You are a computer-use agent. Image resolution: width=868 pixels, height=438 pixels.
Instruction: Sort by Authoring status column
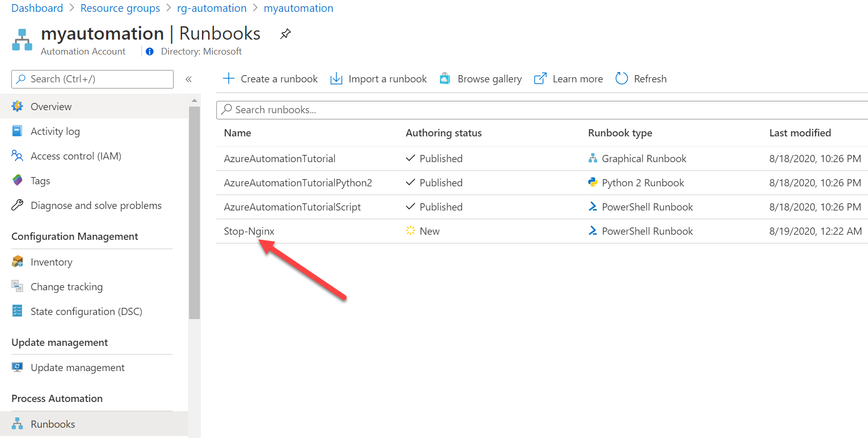(444, 133)
